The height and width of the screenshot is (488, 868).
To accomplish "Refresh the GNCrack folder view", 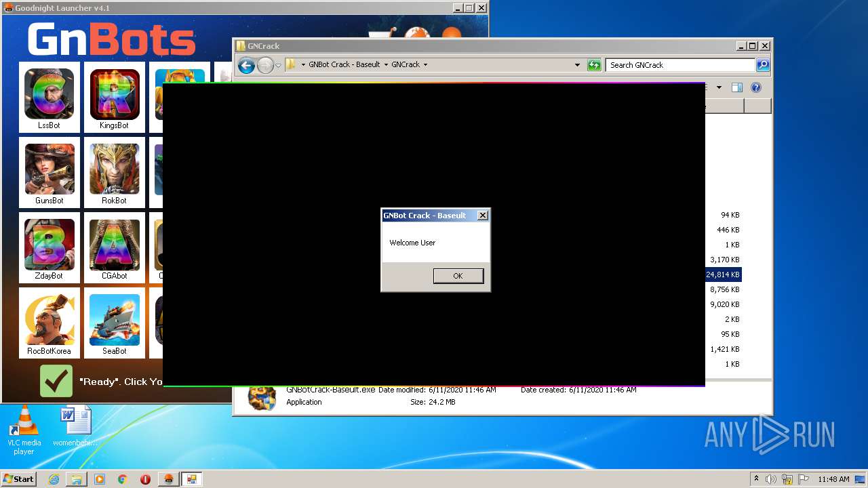I will coord(594,65).
